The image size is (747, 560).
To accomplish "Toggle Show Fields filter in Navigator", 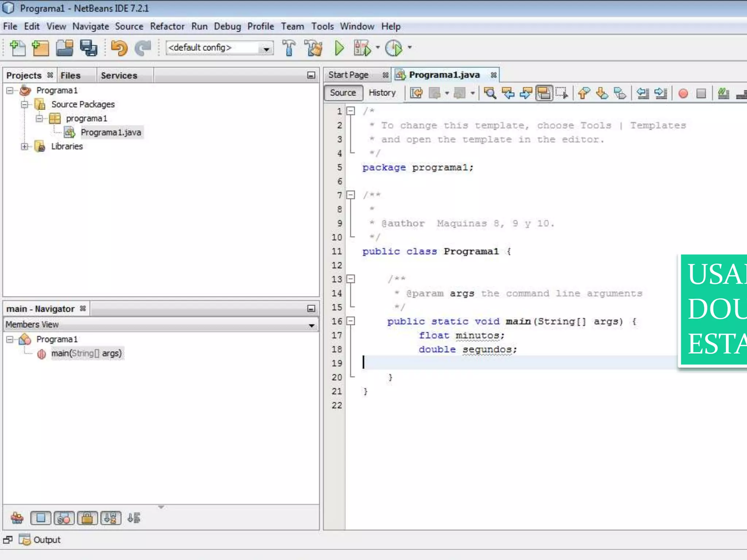I will 40,518.
